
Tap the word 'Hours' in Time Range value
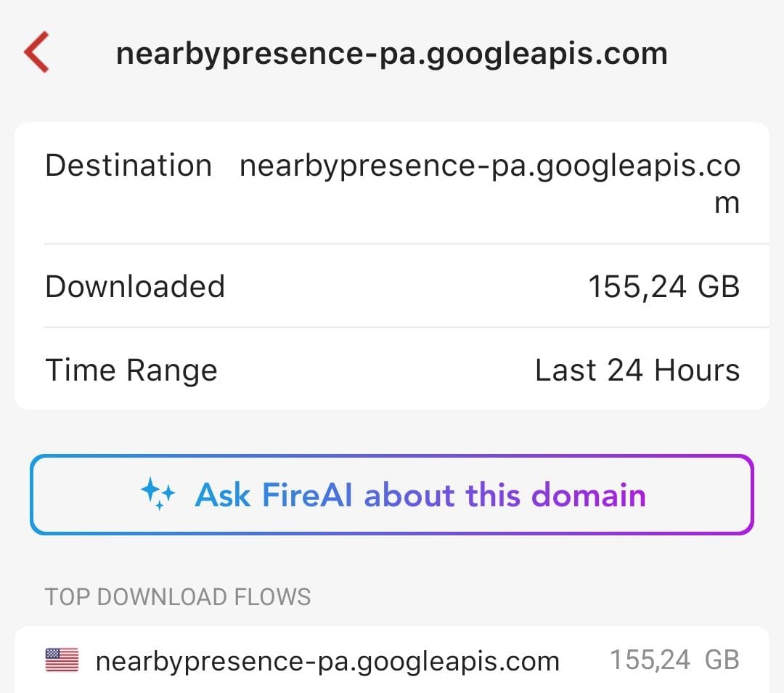pos(696,370)
